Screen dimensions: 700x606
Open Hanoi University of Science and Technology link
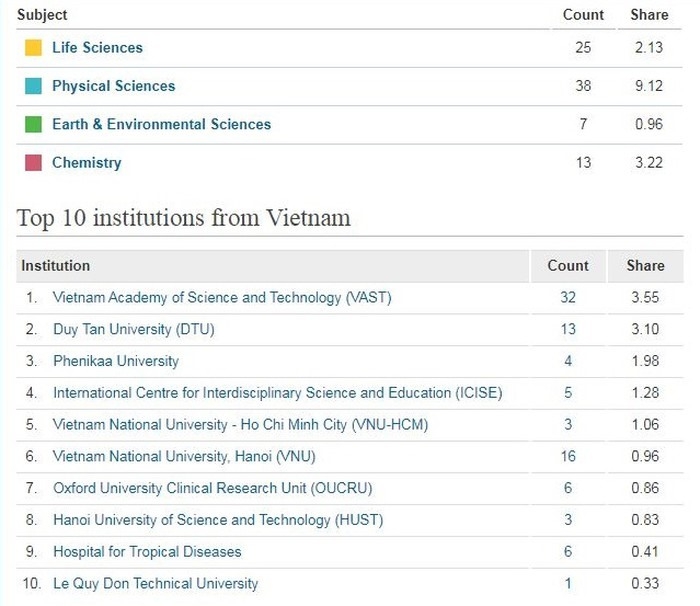[x=218, y=520]
